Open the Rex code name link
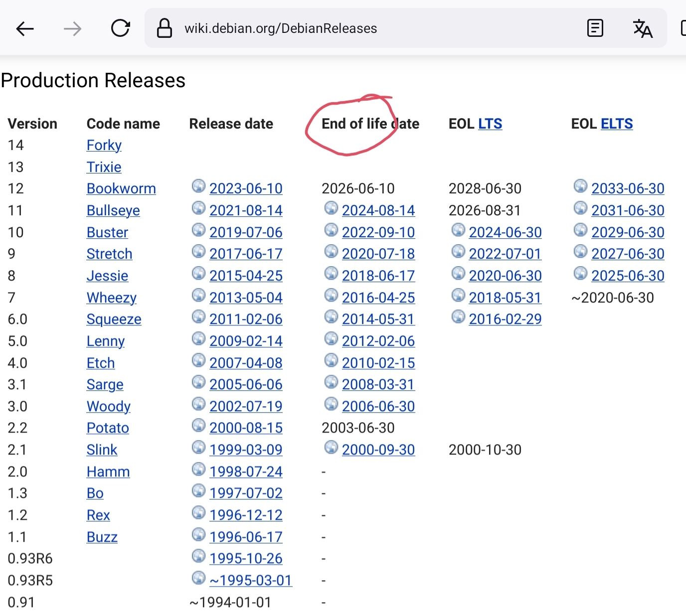The image size is (686, 616). [98, 515]
